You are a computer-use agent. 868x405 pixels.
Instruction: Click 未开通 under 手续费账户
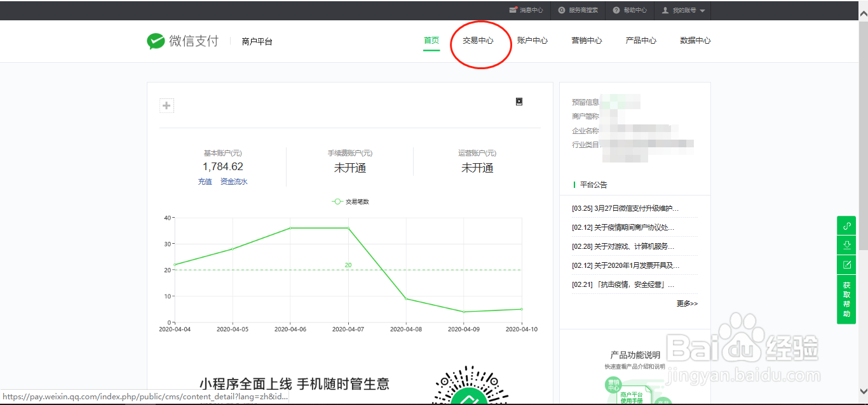click(x=350, y=168)
